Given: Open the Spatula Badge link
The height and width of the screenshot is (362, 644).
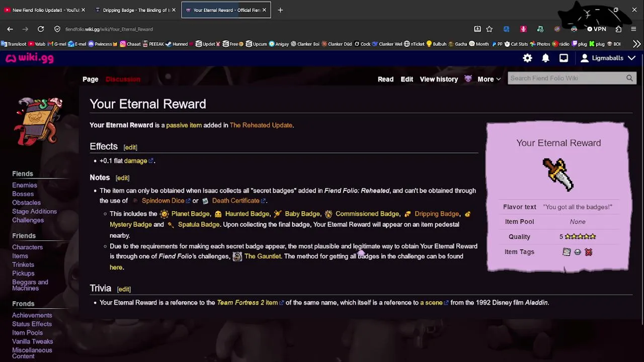Looking at the screenshot, I should pos(199,225).
